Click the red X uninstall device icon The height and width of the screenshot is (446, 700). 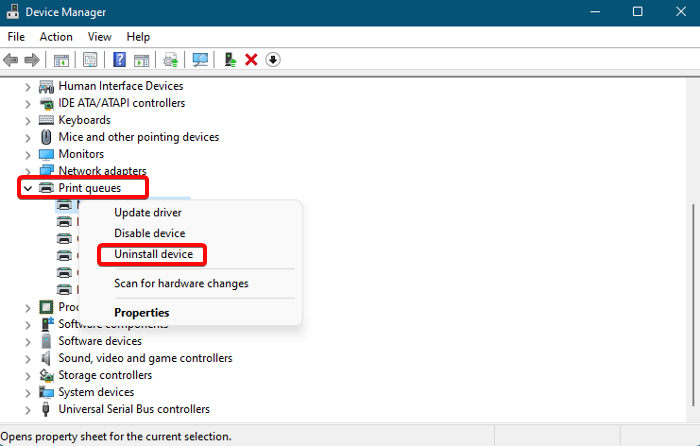coord(251,60)
